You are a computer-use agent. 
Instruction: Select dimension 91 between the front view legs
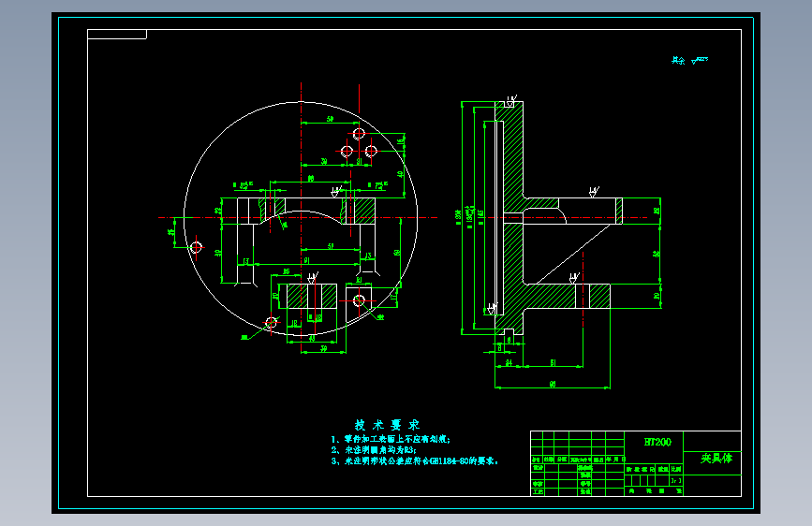[306, 260]
